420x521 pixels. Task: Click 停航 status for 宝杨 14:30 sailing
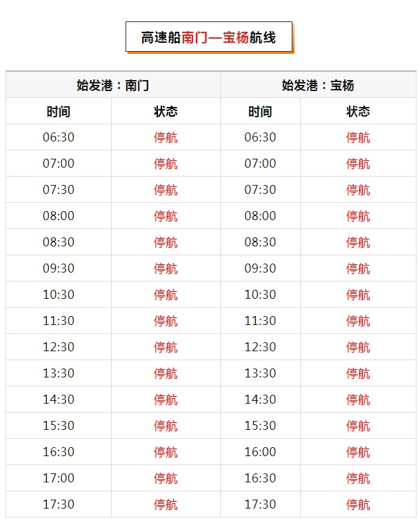(x=358, y=400)
